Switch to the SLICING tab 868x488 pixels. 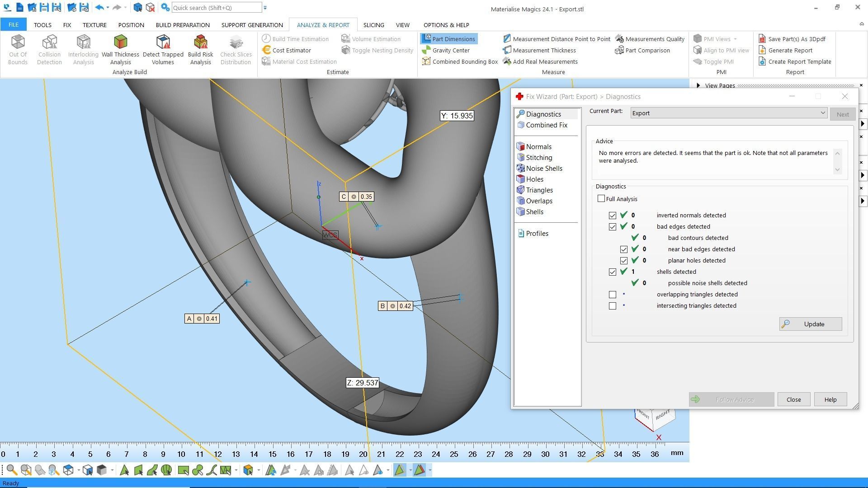click(x=373, y=25)
